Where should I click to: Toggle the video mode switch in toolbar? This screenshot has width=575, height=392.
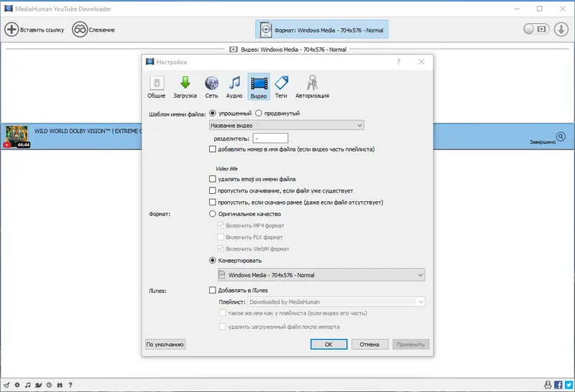pyautogui.click(x=536, y=29)
